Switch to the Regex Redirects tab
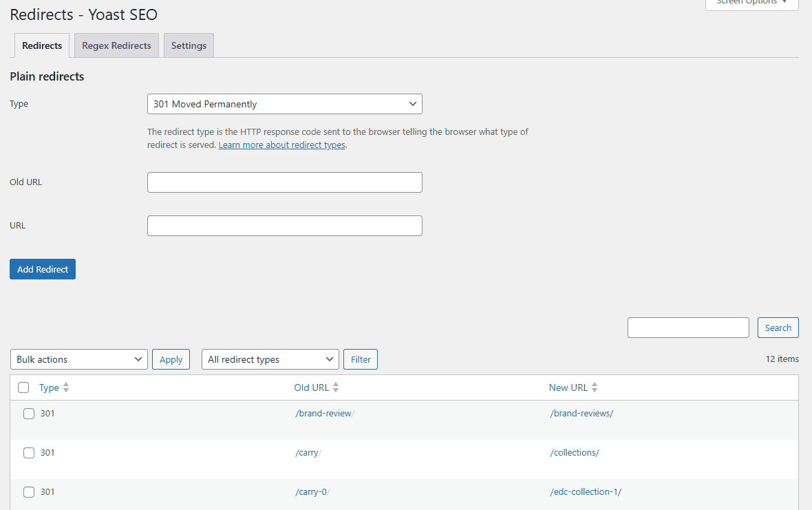Screen dimensions: 812x510 pyautogui.click(x=116, y=45)
